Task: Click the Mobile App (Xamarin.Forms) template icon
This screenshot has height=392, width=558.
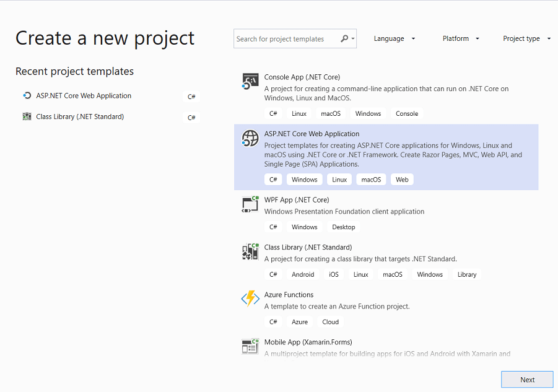Action: (250, 346)
